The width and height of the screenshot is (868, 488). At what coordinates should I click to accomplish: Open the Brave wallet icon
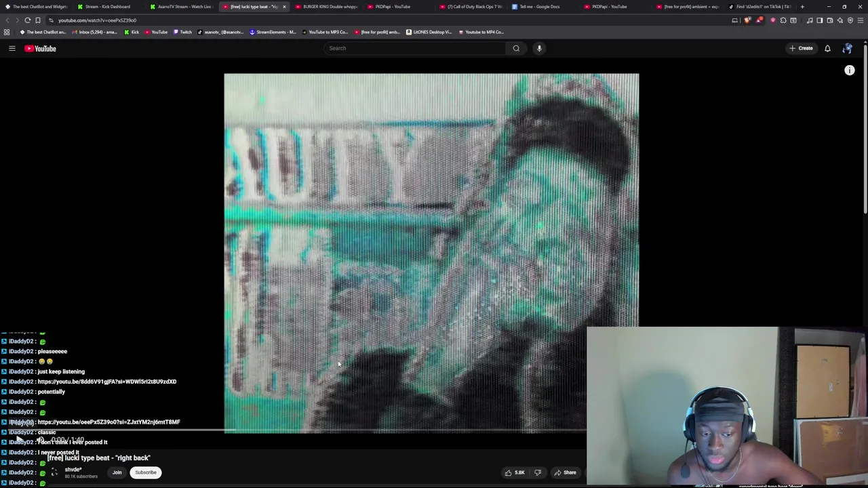830,20
